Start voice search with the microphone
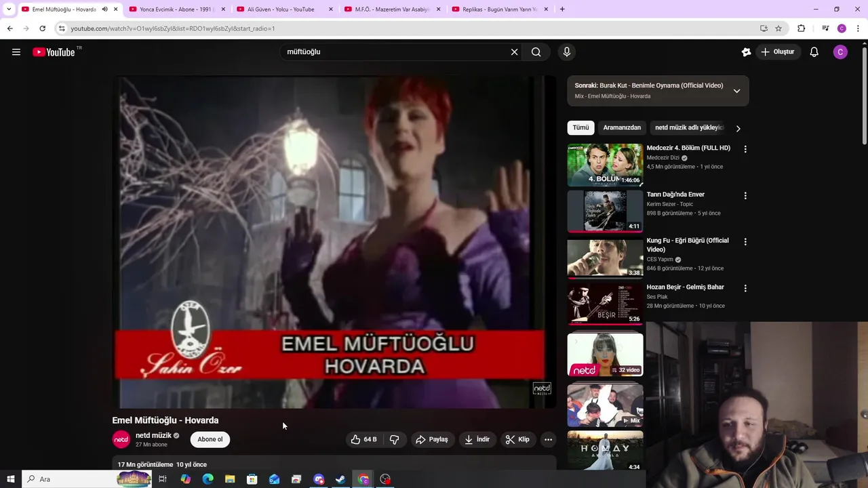The width and height of the screenshot is (868, 488). tap(567, 52)
